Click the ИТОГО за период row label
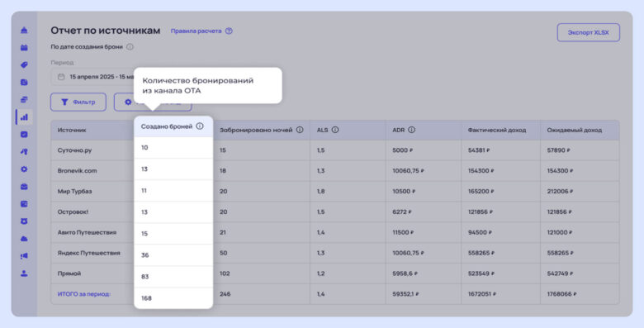Image resolution: width=644 pixels, height=328 pixels. click(x=83, y=294)
